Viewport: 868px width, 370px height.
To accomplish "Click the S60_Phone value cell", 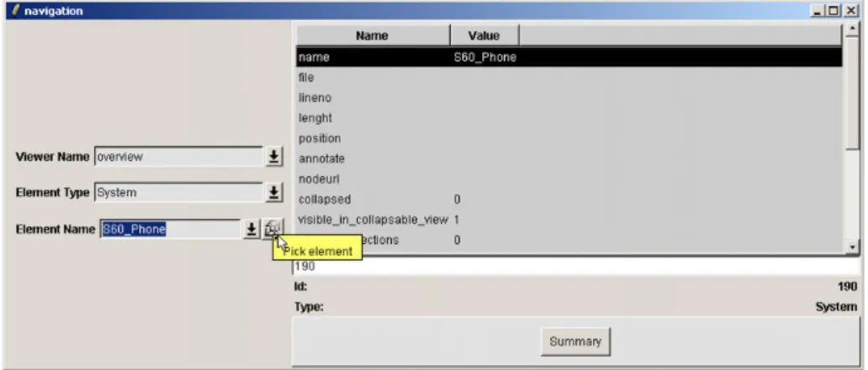I will pyautogui.click(x=486, y=57).
